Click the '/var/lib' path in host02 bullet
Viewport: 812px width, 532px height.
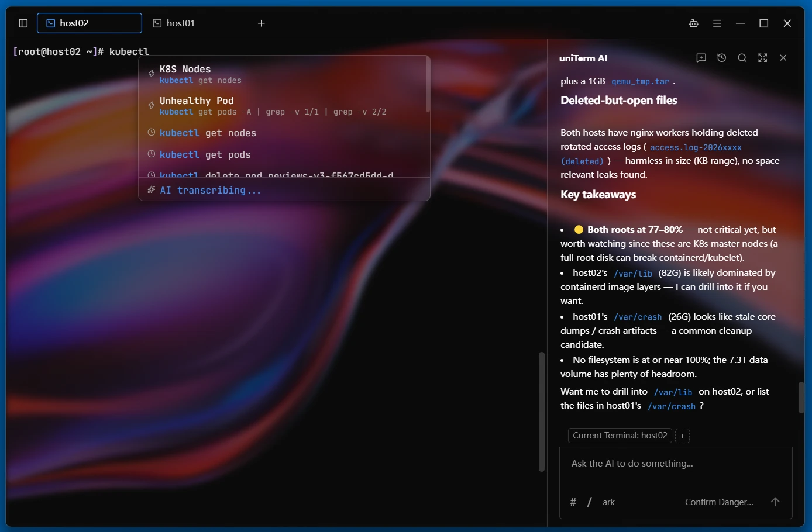coord(633,274)
